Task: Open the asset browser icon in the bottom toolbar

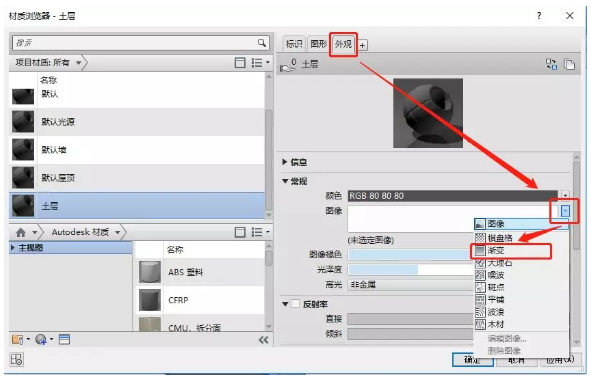Action: (x=64, y=340)
